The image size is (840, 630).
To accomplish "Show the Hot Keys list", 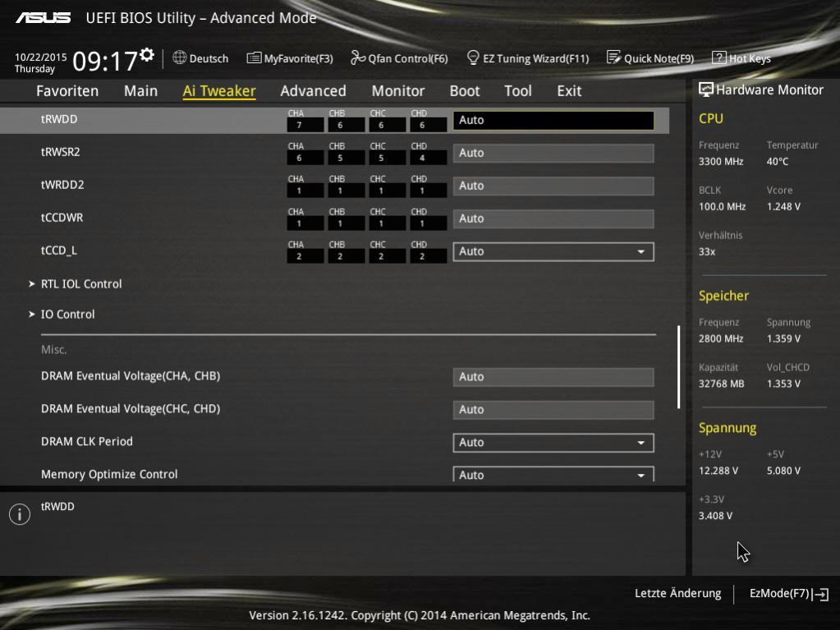I will click(741, 58).
